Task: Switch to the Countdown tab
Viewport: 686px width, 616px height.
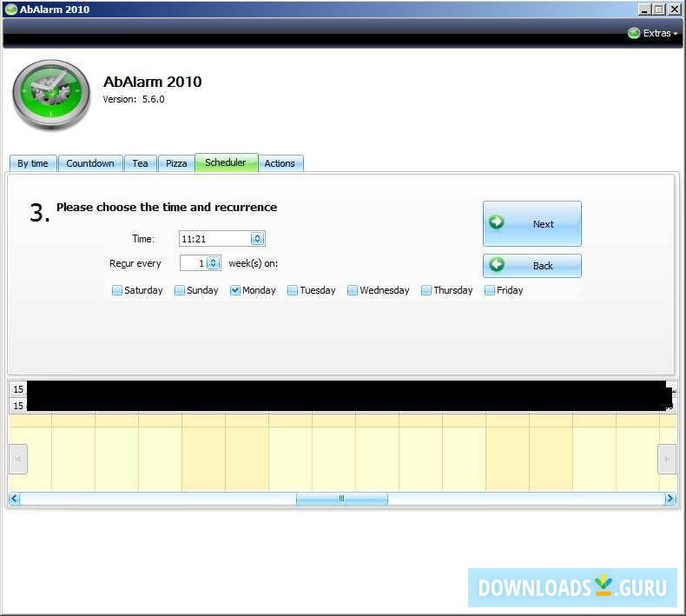Action: pyautogui.click(x=90, y=163)
